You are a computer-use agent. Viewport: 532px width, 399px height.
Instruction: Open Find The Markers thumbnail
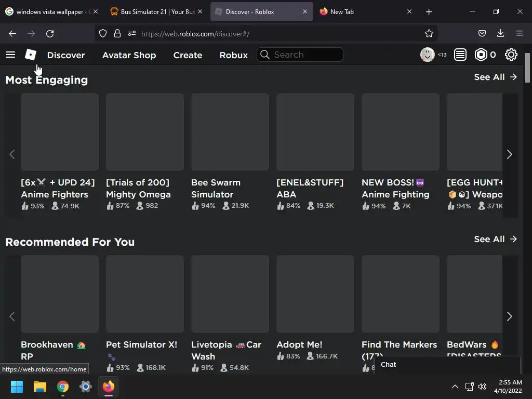click(401, 294)
